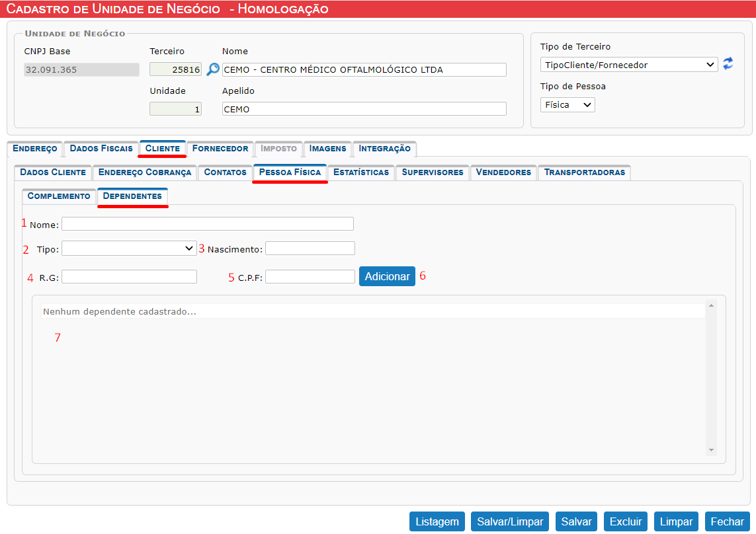Image resolution: width=756 pixels, height=534 pixels.
Task: Click the Apelido field containing CEMO
Action: 364,109
